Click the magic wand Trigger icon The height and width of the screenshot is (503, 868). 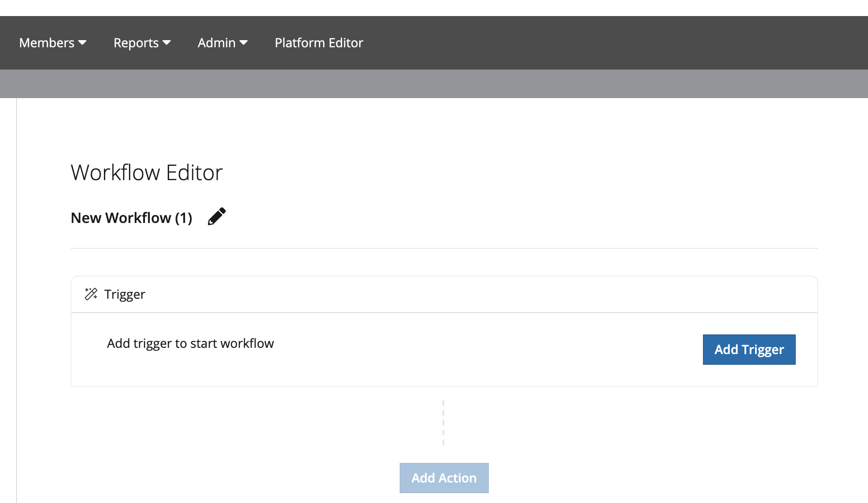91,294
